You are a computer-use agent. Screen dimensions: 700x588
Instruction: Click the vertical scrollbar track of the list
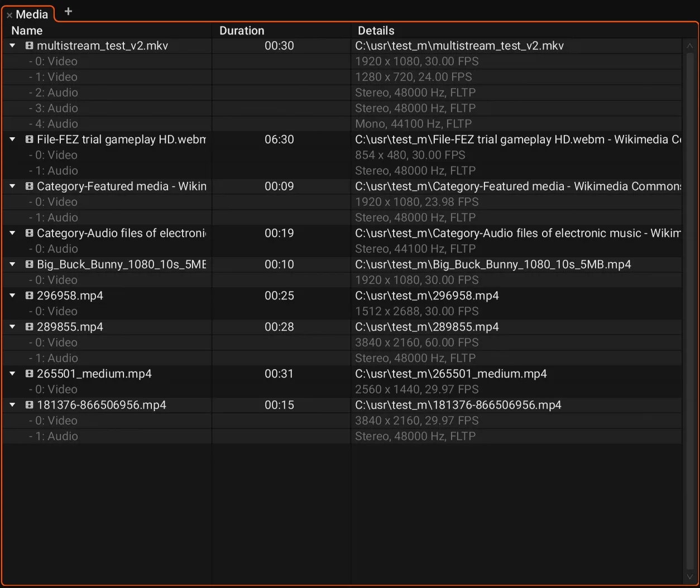point(690,311)
